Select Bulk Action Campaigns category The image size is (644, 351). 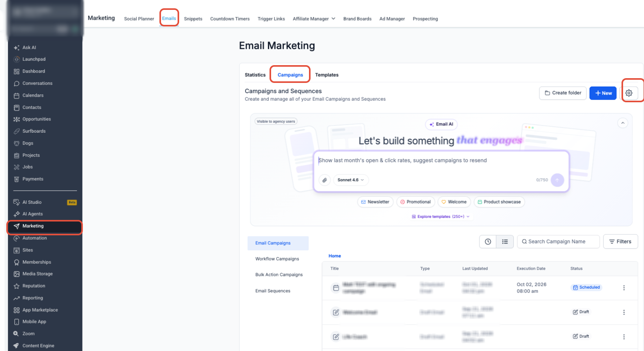point(279,275)
